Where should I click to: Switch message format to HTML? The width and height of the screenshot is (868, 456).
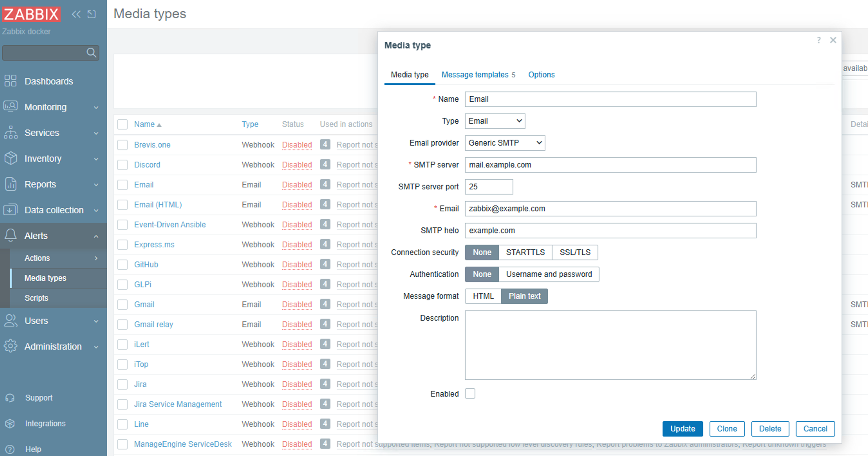[x=483, y=296]
